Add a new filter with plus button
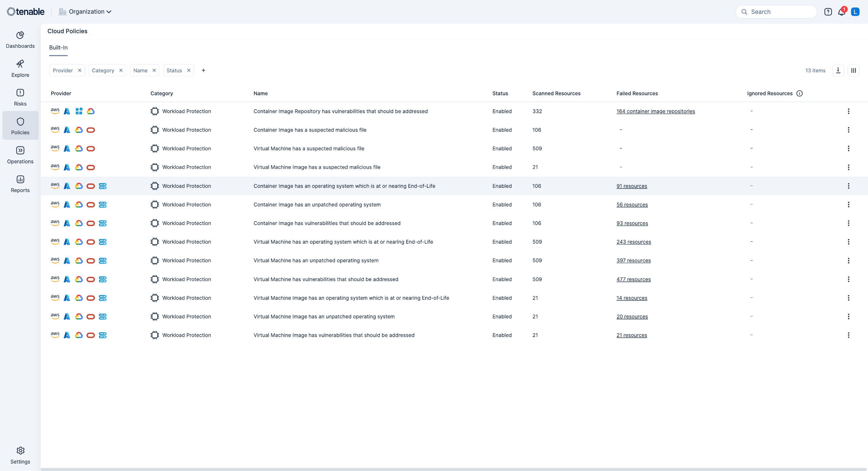 [x=203, y=70]
